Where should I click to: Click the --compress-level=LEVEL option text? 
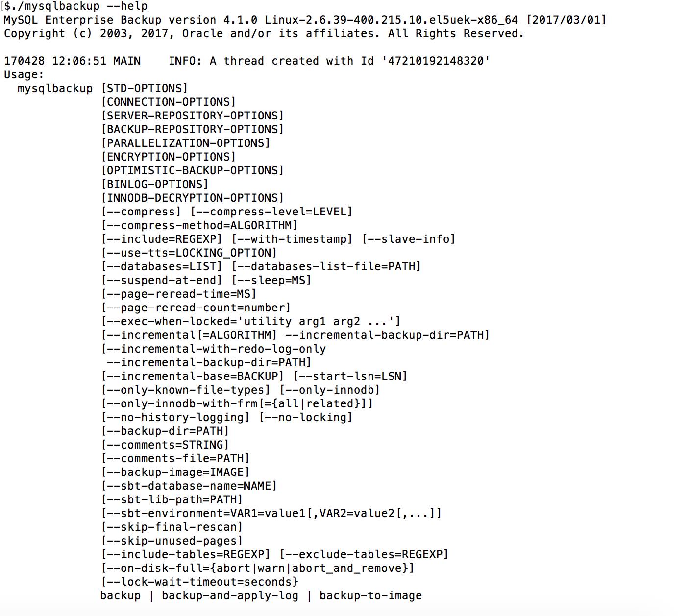coord(271,212)
